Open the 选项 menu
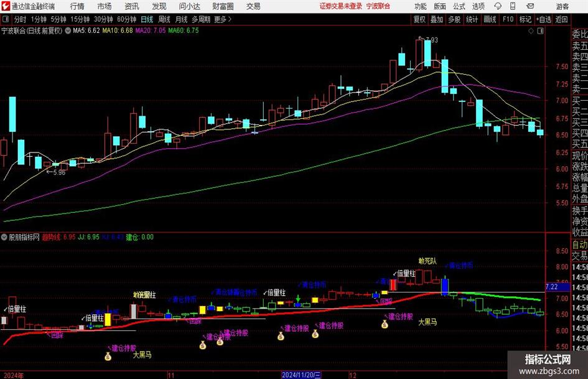The width and height of the screenshot is (588, 379). (x=478, y=6)
